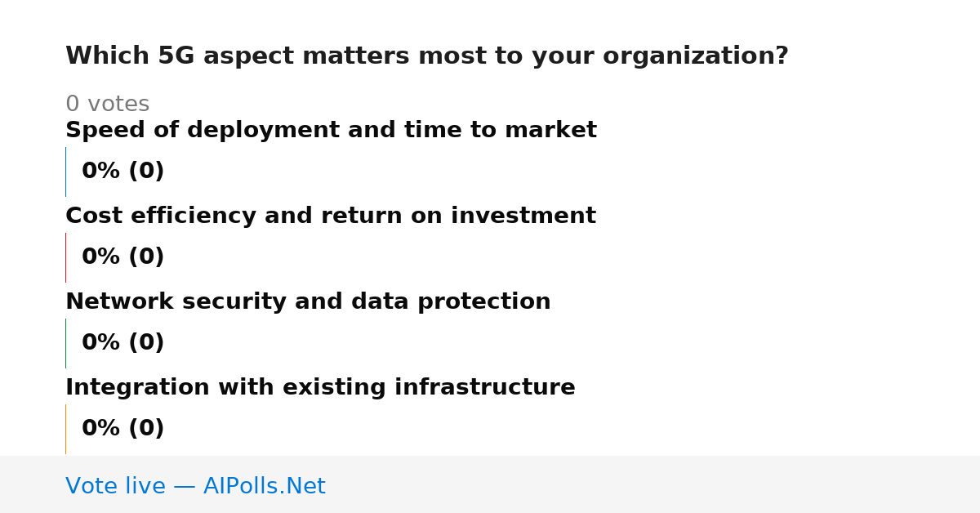The height and width of the screenshot is (513, 980).
Task: Click 'Vote live' text in the footer
Action: (x=115, y=487)
